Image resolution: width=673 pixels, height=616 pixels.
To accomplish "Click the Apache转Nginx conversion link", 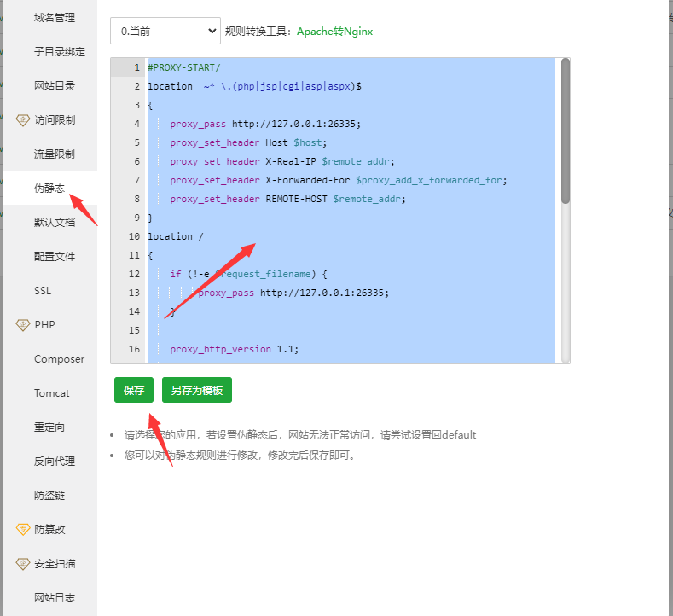I will point(334,32).
